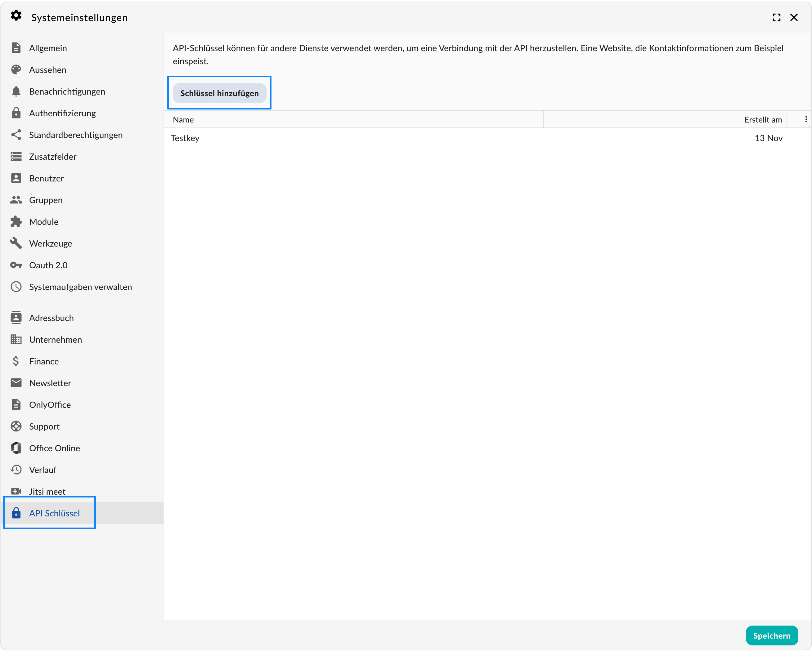Open Standardberechtigungen section
Image resolution: width=812 pixels, height=651 pixels.
coord(76,135)
